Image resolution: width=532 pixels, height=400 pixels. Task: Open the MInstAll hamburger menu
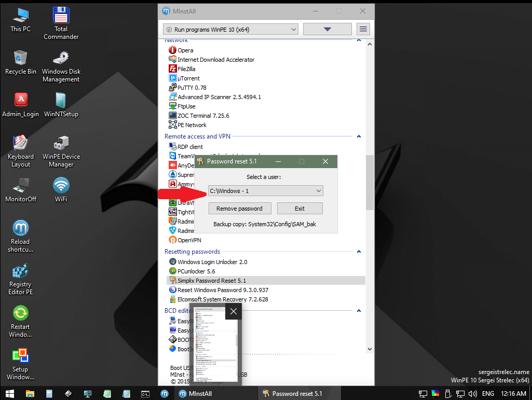(x=363, y=29)
